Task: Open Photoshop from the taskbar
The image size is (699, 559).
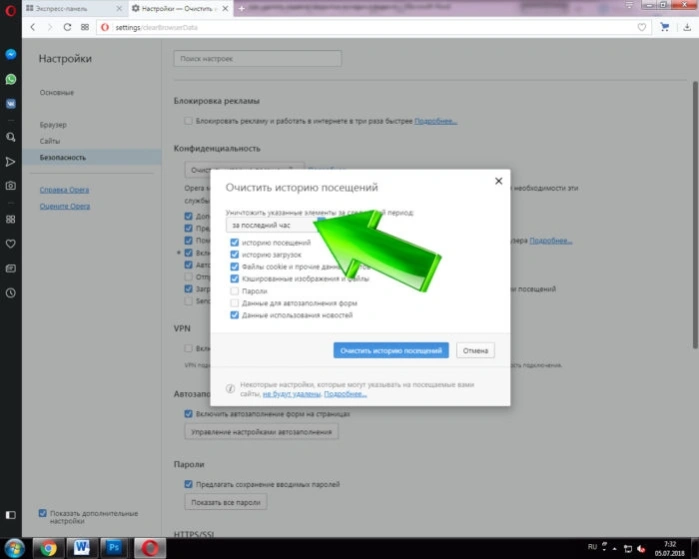Action: click(115, 548)
